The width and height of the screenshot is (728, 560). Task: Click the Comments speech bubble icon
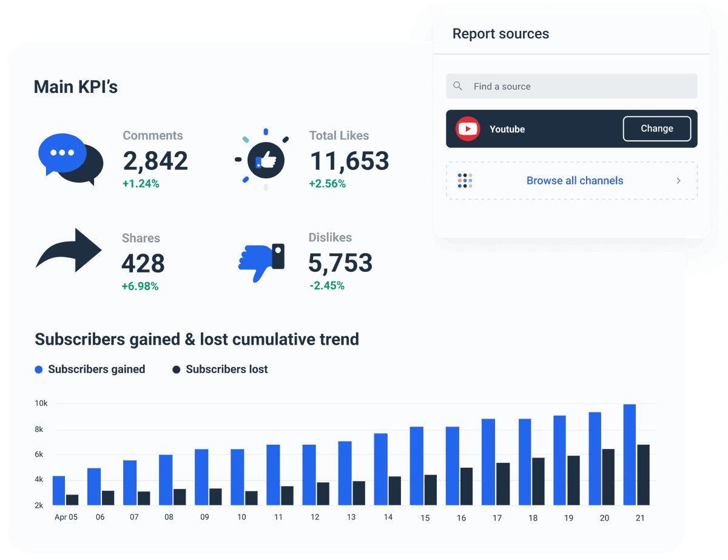(x=70, y=158)
